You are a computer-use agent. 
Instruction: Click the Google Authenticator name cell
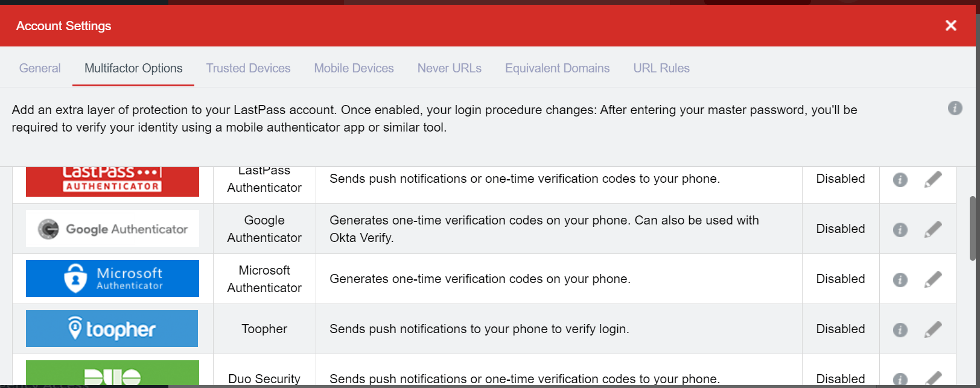click(x=264, y=229)
